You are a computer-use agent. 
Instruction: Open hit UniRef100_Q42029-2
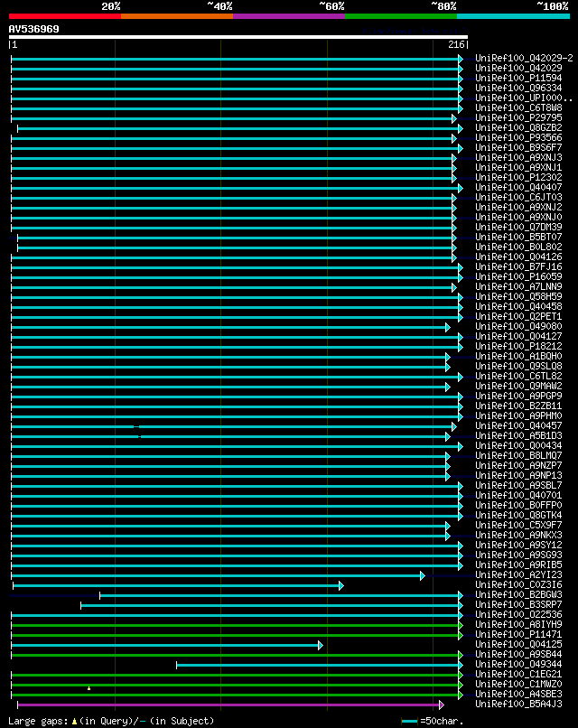(524, 58)
